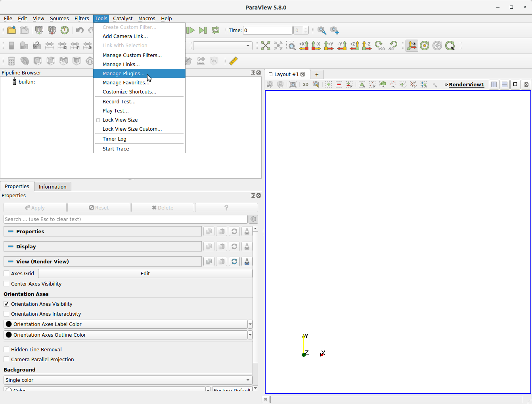Click the Disconnect from server icon
Viewport: 532px width, 404px height.
[52, 30]
